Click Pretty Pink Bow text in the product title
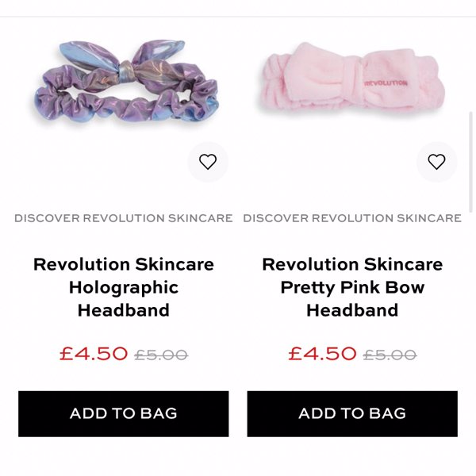Image resolution: width=476 pixels, height=476 pixels. [352, 287]
